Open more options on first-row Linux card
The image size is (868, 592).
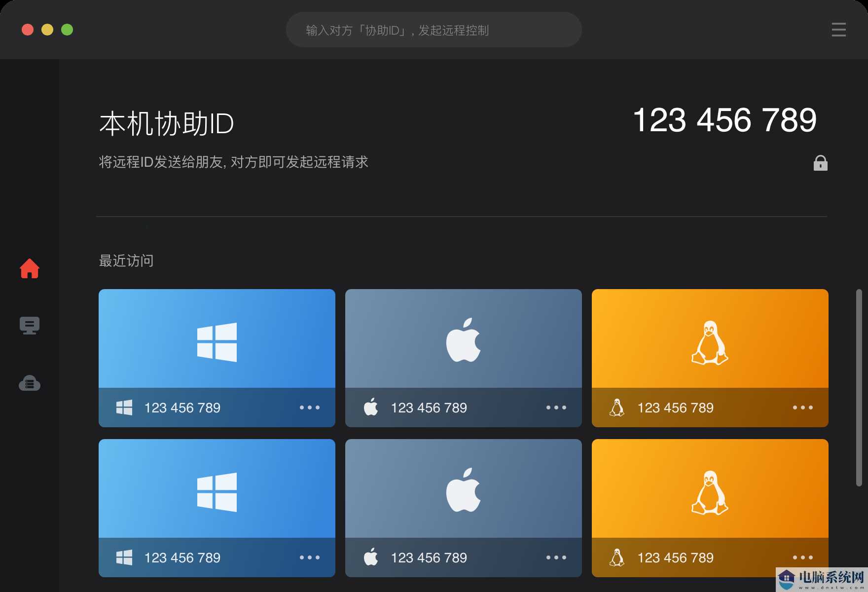pos(803,407)
